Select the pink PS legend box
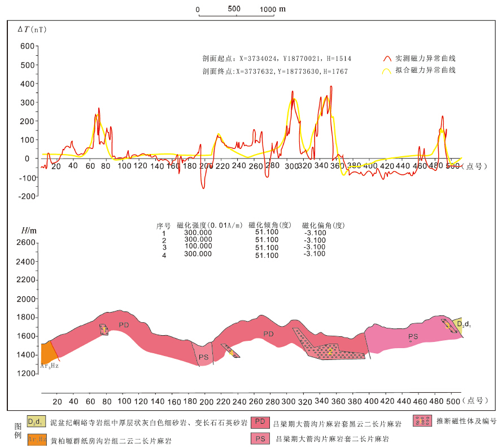The width and height of the screenshot is (502, 448). [260, 438]
